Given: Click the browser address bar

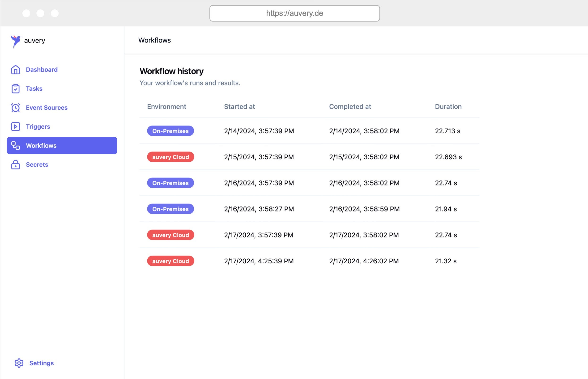Looking at the screenshot, I should (294, 13).
